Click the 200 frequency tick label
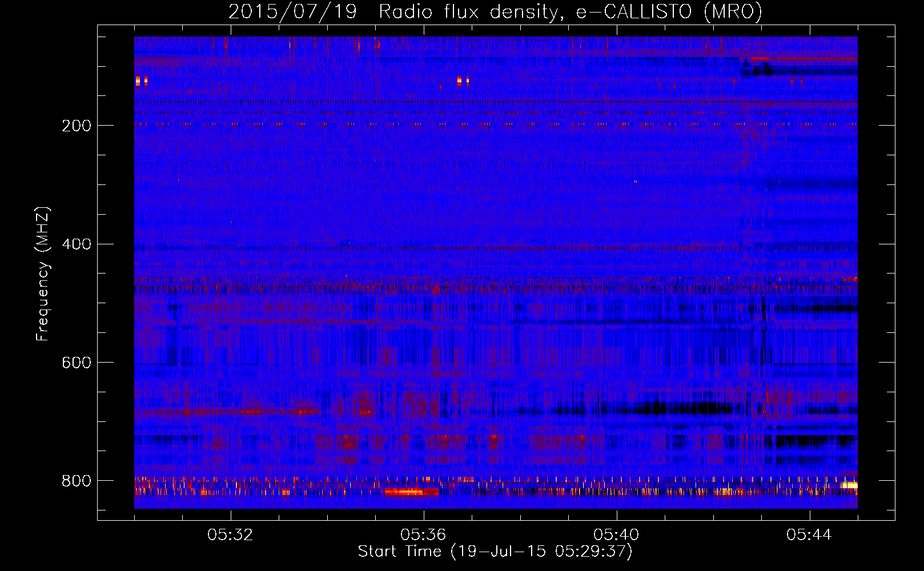The width and height of the screenshot is (924, 571). coord(76,126)
